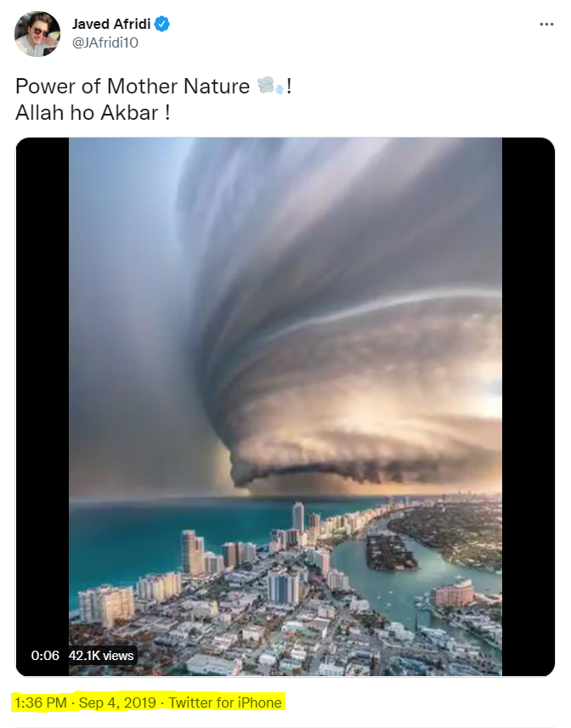Screen dimensions: 571x728
Task: Play the storm cloud video
Action: pyautogui.click(x=285, y=406)
